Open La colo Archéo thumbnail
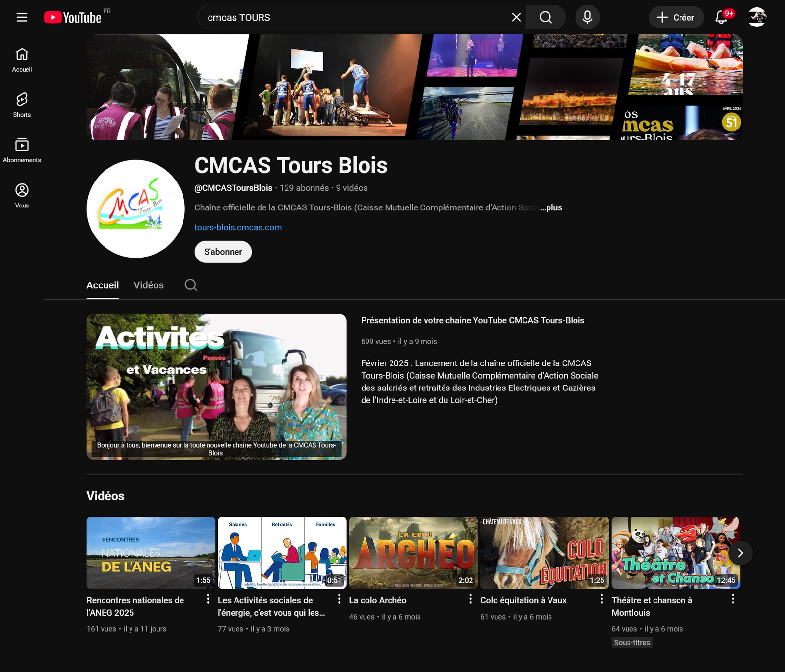785x672 pixels. tap(414, 553)
